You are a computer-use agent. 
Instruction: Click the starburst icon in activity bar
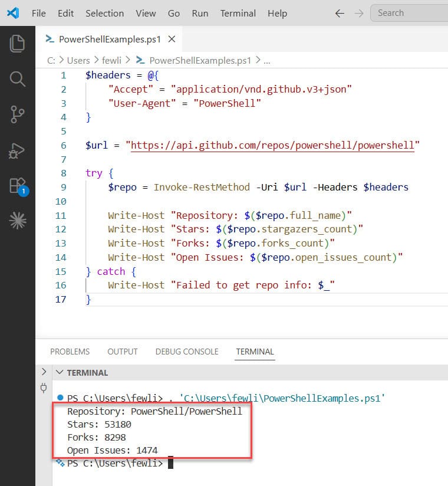coord(18,221)
